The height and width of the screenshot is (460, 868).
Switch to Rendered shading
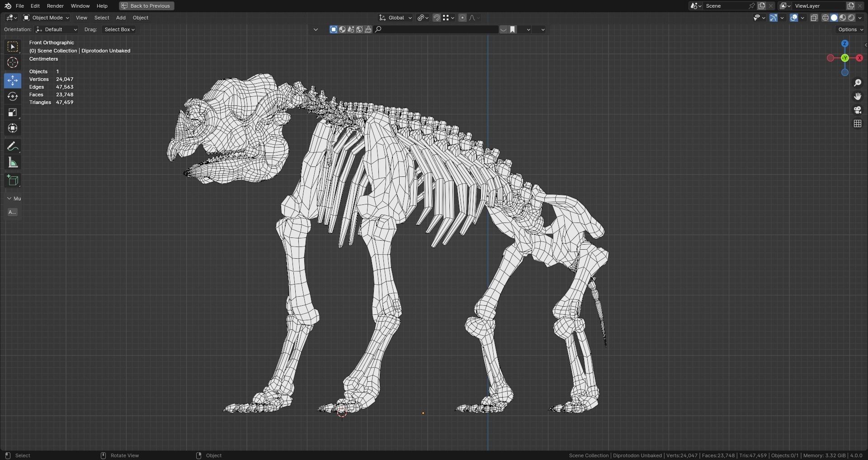tap(851, 18)
